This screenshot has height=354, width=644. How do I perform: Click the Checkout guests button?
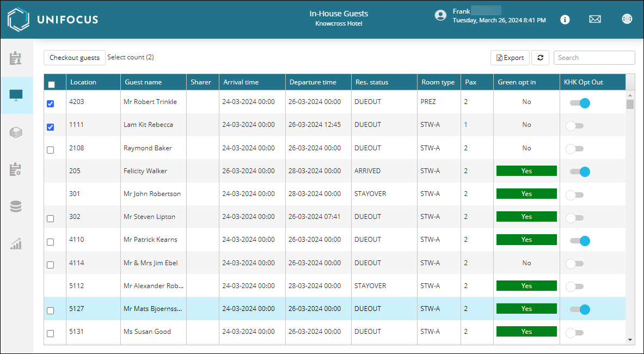pos(75,58)
